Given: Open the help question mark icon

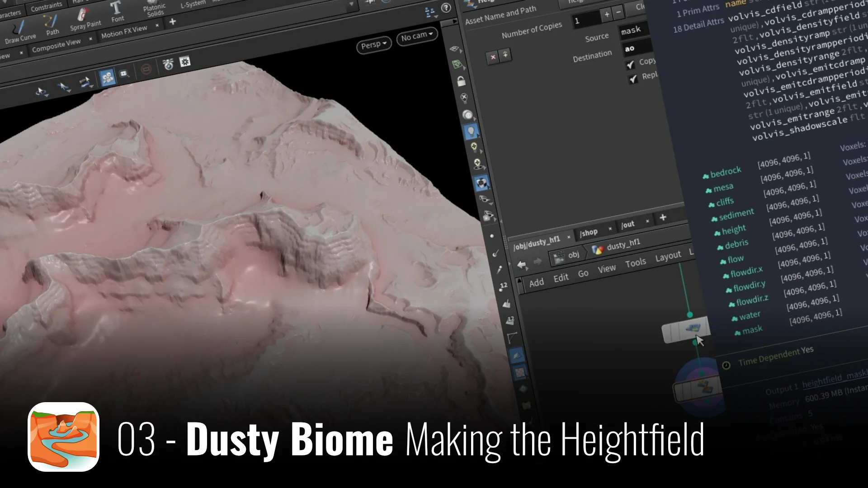Looking at the screenshot, I should coord(446,8).
